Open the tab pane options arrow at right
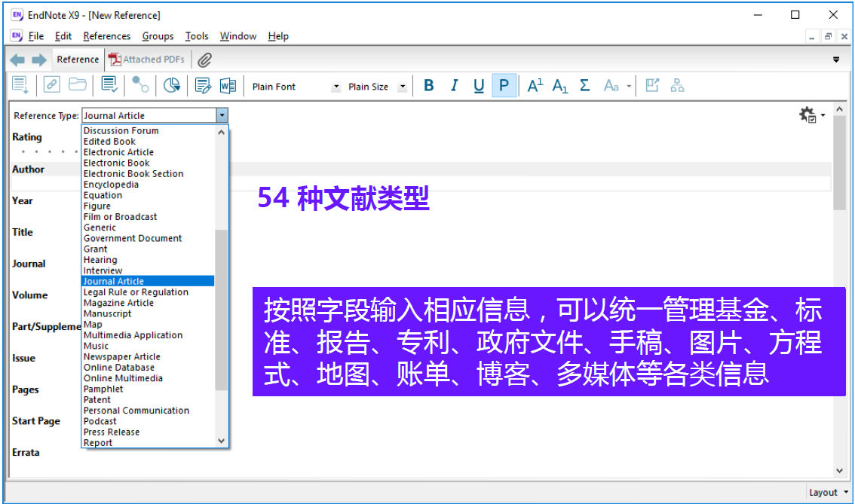 (836, 60)
